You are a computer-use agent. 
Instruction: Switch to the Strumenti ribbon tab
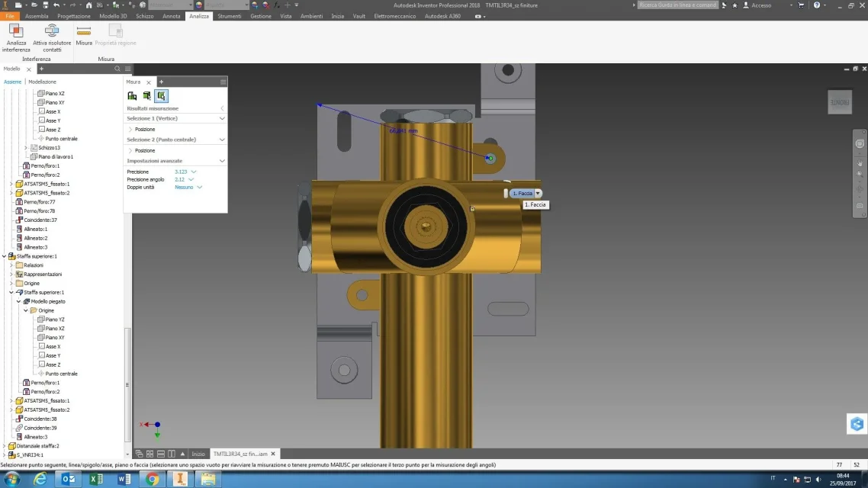pyautogui.click(x=229, y=16)
